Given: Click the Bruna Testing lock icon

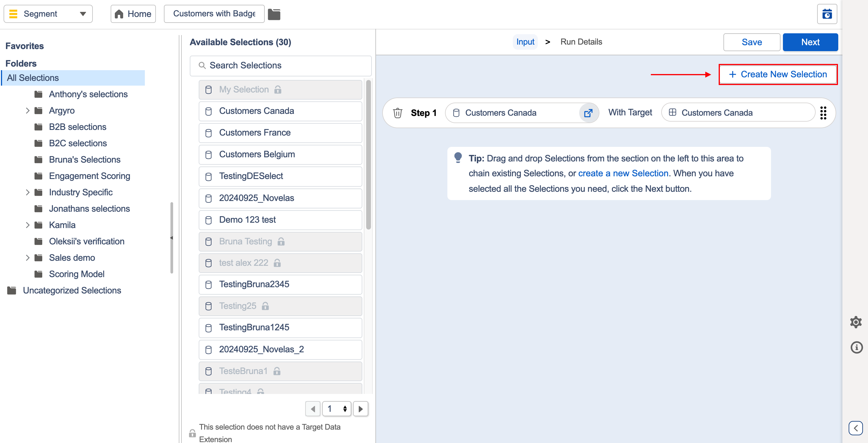Looking at the screenshot, I should [281, 241].
